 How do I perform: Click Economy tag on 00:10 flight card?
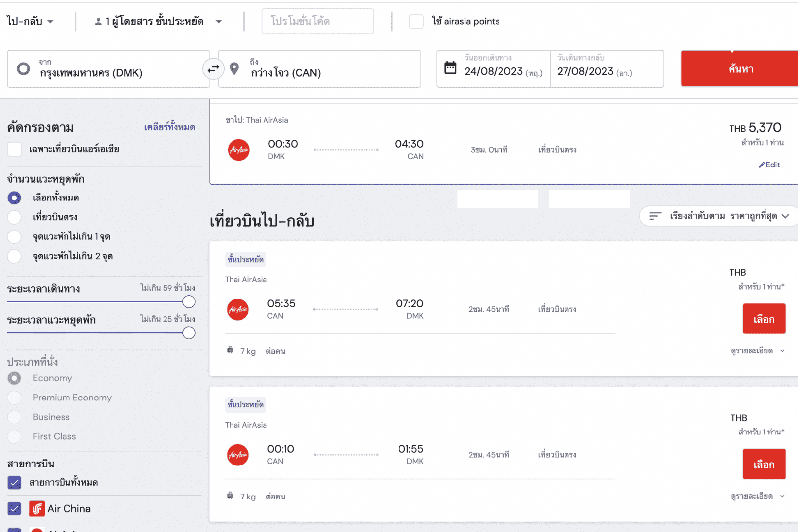[245, 404]
